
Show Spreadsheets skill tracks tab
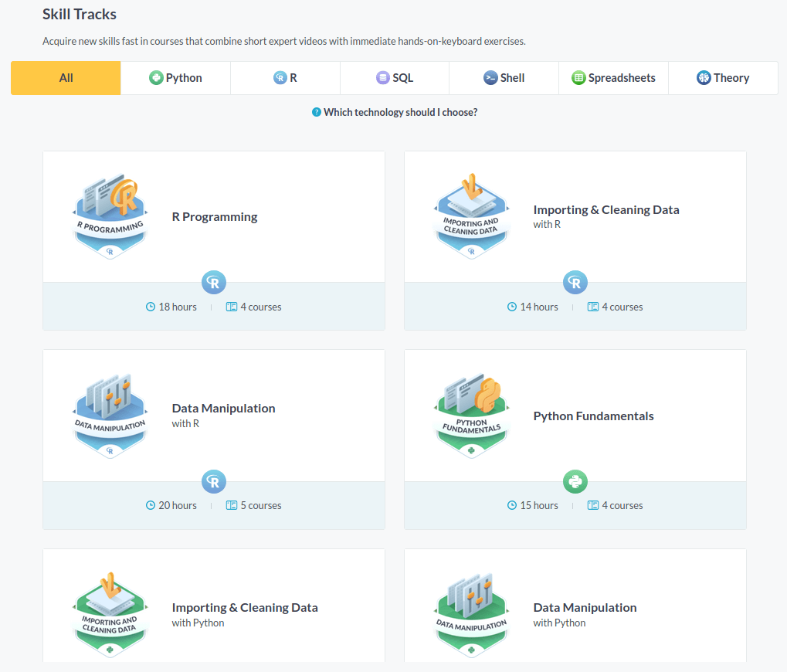tap(613, 78)
